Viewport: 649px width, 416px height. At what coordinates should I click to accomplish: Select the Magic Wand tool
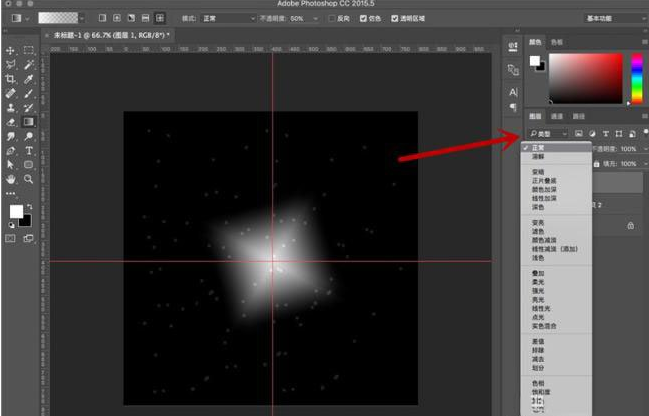29,65
